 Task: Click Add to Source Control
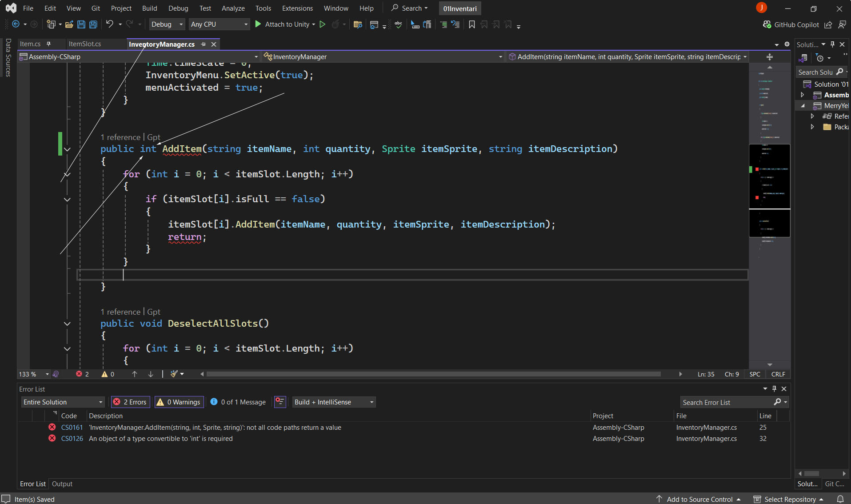click(699, 499)
